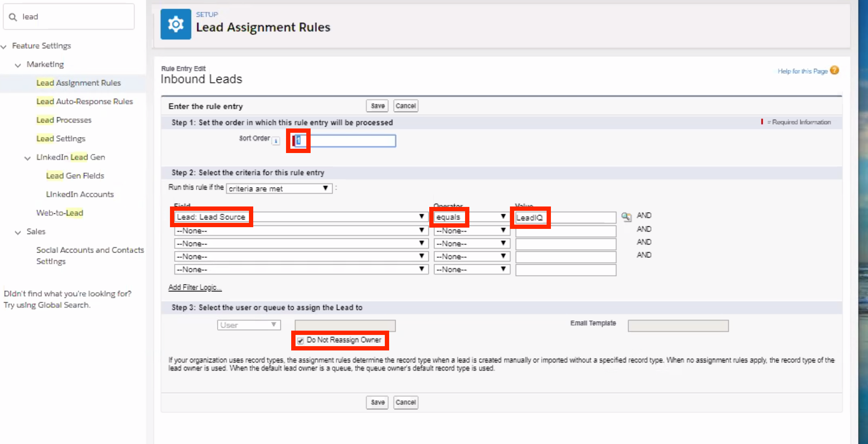Click the Sort Order info icon
Screen dimensions: 868x444
[x=276, y=141]
